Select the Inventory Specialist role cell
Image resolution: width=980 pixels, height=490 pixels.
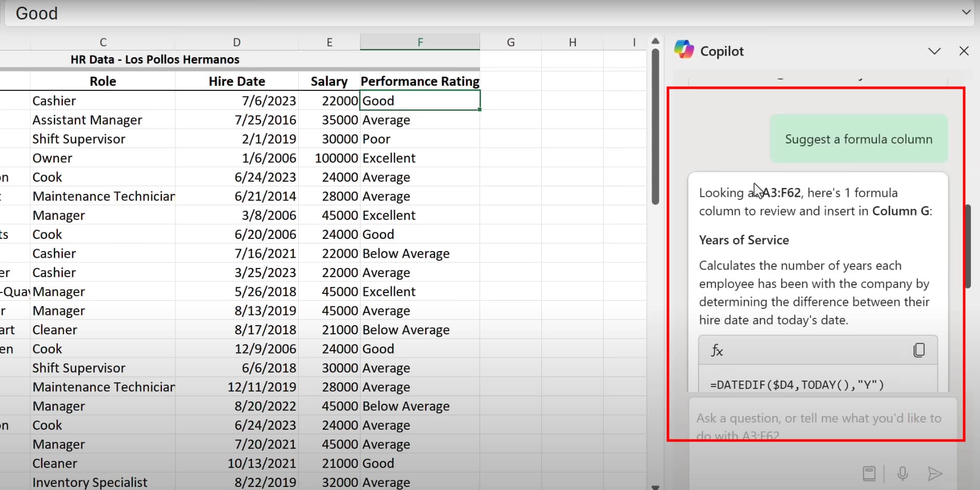(x=103, y=482)
